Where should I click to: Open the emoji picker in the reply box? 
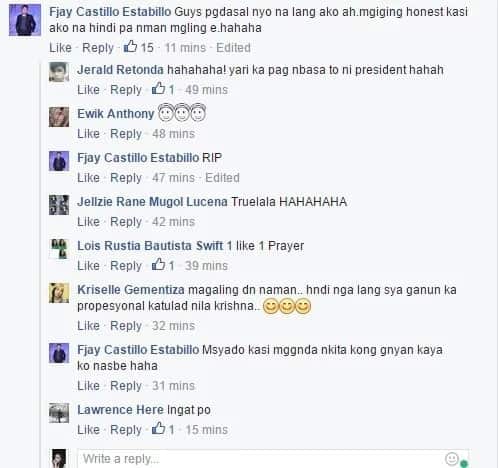click(x=452, y=459)
